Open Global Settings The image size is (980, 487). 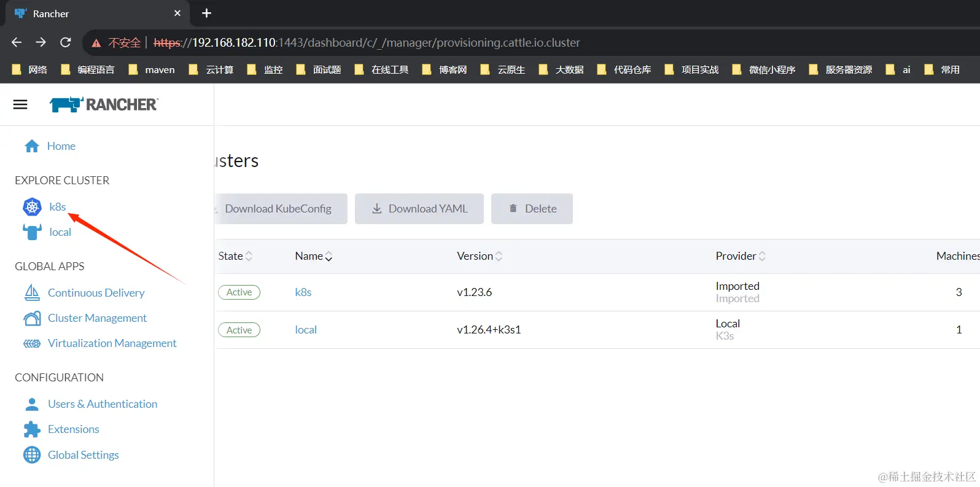click(84, 455)
